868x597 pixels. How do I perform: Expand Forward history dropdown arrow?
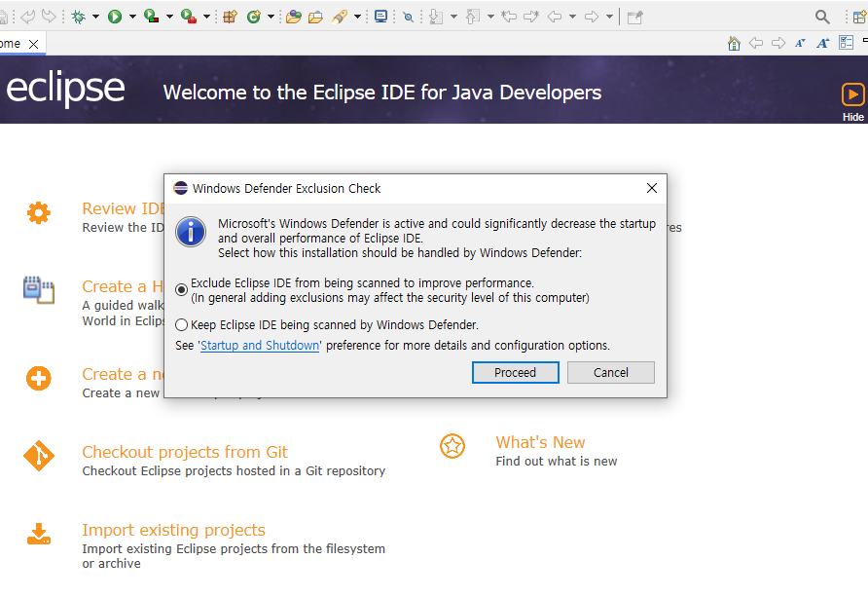(609, 17)
